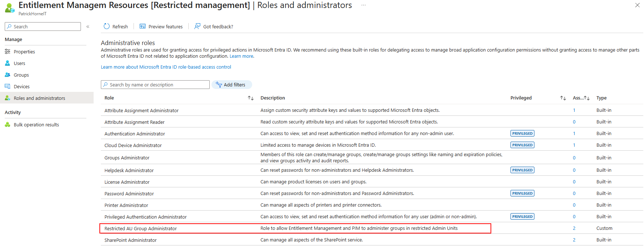Sort by Assignments column arrows
This screenshot has width=644, height=248.
click(x=587, y=98)
